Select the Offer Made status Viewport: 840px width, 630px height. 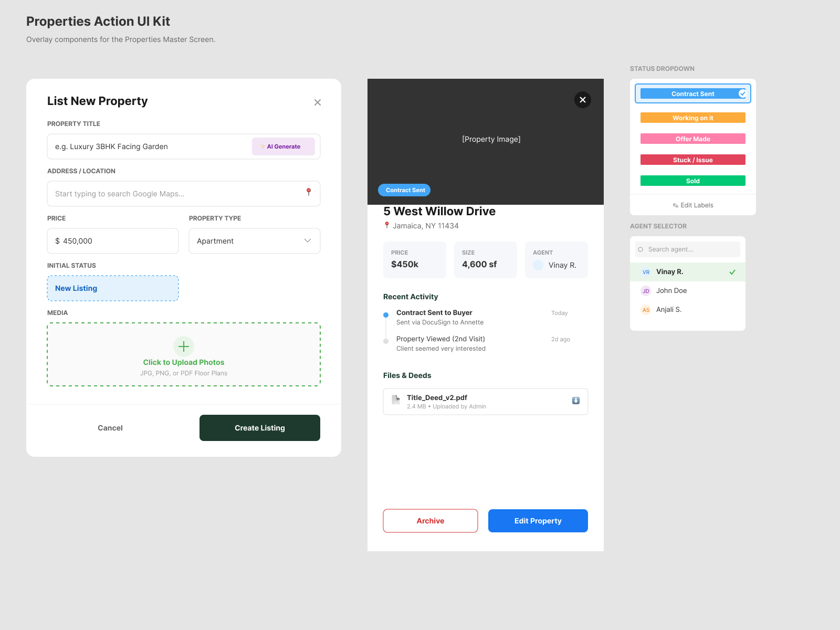693,139
